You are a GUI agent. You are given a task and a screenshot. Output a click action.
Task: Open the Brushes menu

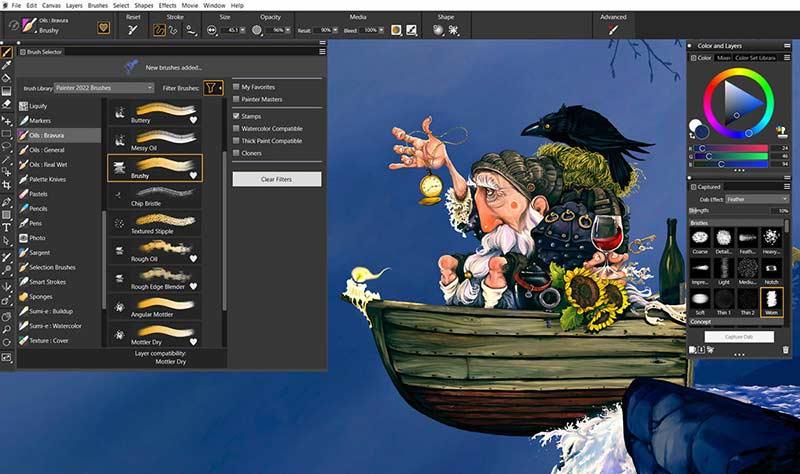tap(97, 5)
